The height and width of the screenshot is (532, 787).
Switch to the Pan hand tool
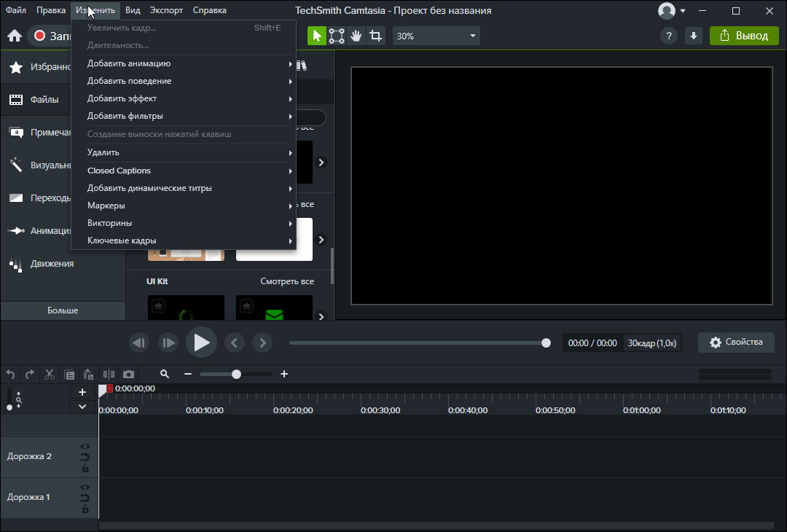click(x=356, y=36)
